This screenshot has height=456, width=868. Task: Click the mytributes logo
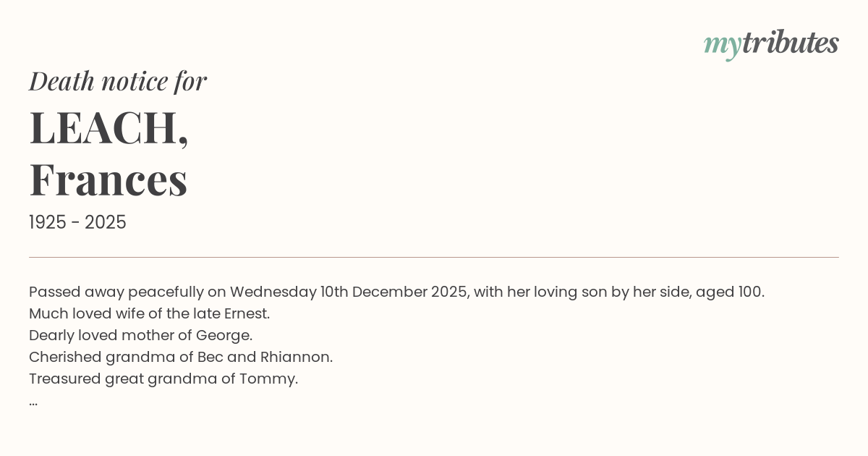pos(770,43)
